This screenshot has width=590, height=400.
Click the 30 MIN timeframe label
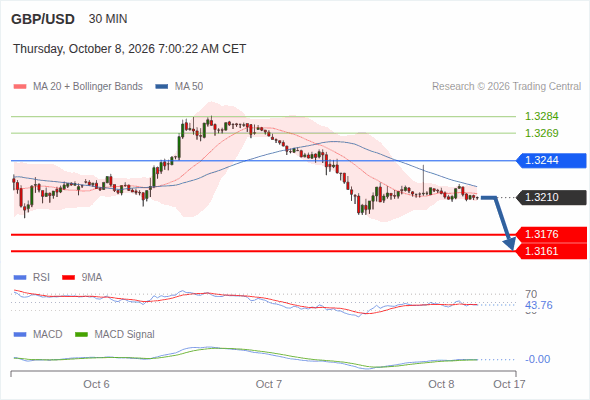click(108, 19)
